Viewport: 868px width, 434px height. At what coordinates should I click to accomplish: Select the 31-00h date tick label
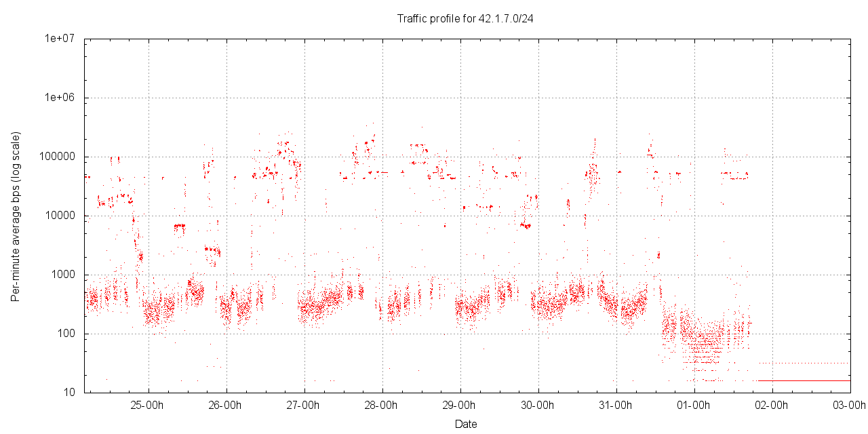[616, 406]
